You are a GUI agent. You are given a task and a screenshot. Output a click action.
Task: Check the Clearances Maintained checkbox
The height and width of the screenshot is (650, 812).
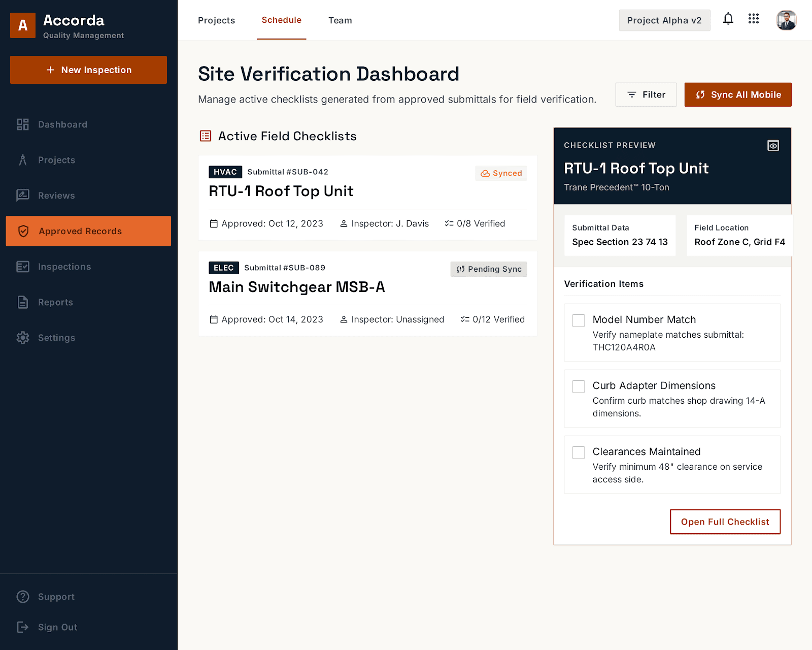(579, 452)
